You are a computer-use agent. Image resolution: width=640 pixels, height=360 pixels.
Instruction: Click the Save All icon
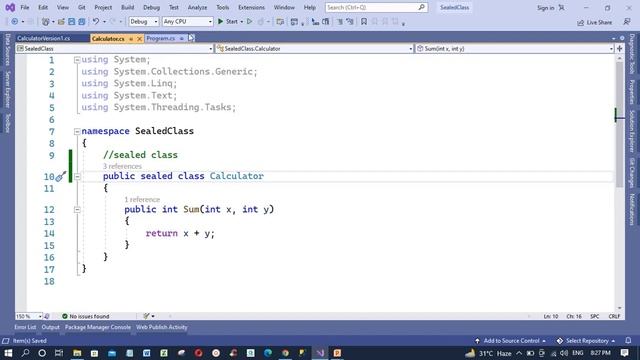(82, 22)
